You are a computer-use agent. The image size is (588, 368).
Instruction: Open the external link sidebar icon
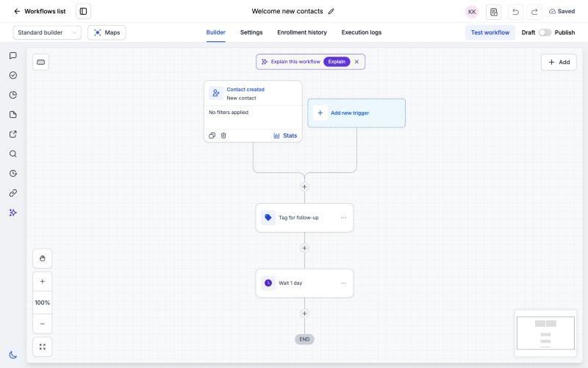pos(13,134)
